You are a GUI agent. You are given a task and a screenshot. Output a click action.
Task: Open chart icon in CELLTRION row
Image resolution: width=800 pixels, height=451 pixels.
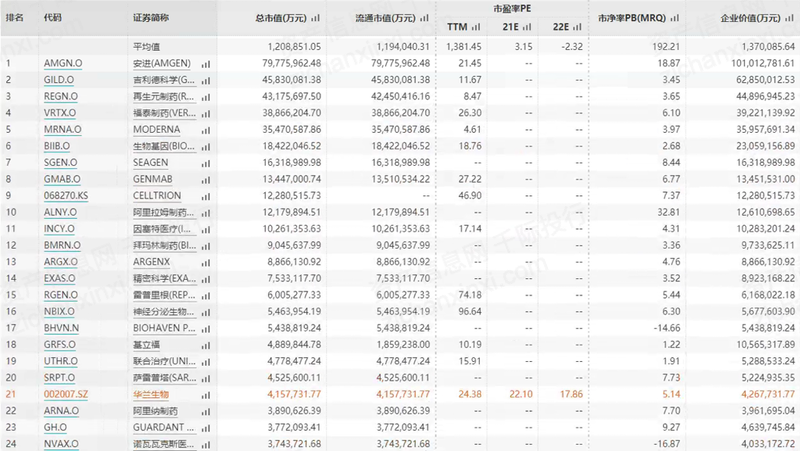click(206, 196)
